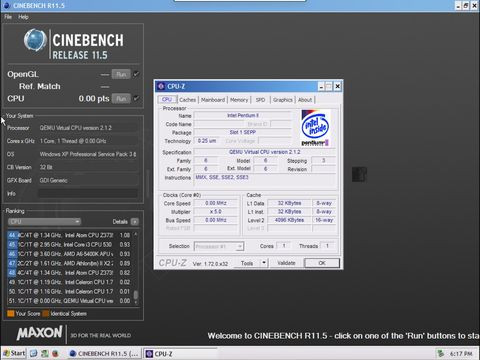Select ranking row 49 Intel Celeron 0.02
The width and height of the screenshot is (480, 360).
coord(69,282)
